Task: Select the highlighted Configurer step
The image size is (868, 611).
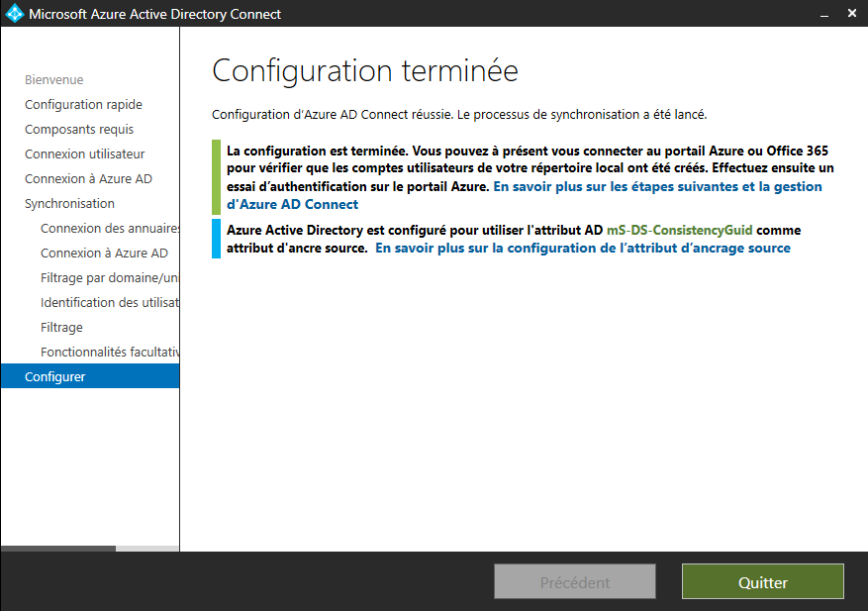Action: click(x=90, y=376)
